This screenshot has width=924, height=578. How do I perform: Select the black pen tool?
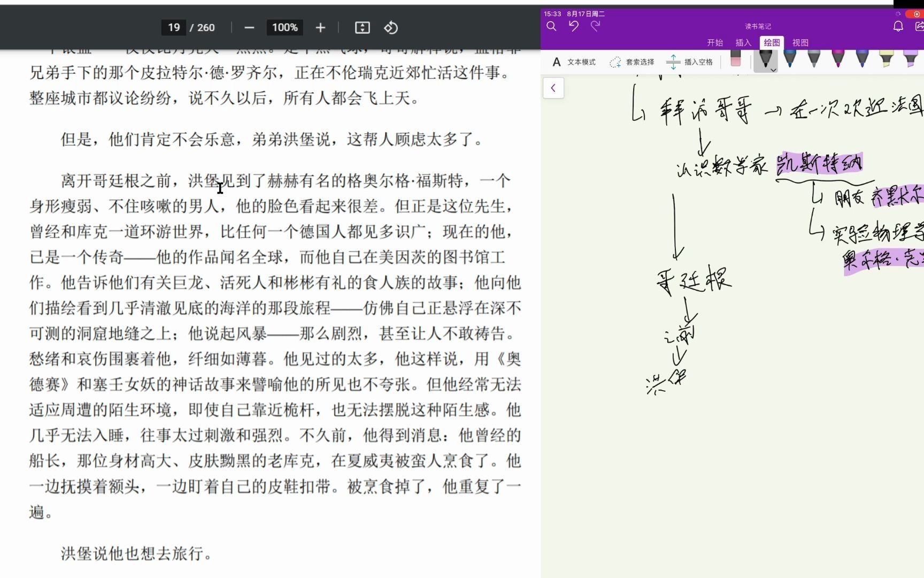765,58
